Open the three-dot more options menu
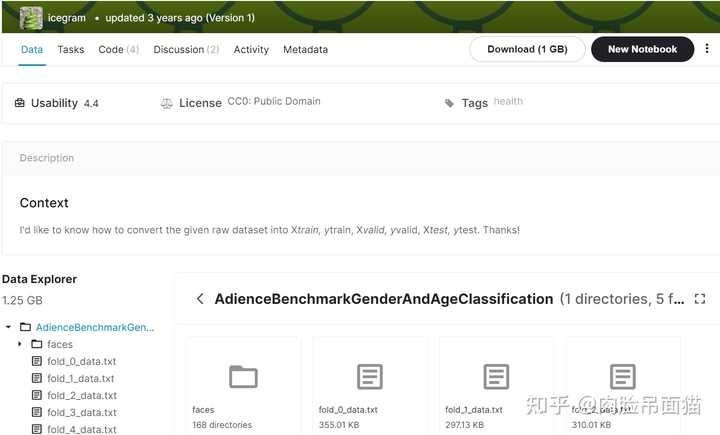This screenshot has height=435, width=720. tap(707, 48)
